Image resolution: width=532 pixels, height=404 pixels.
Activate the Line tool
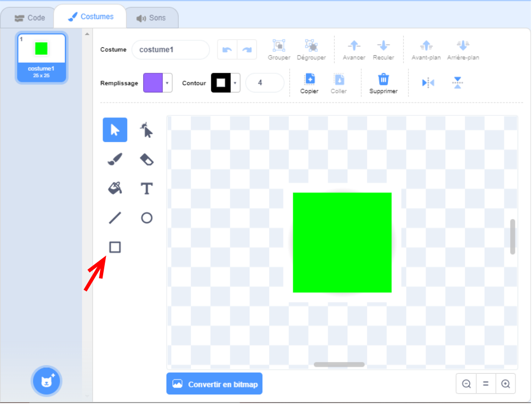[x=114, y=217]
